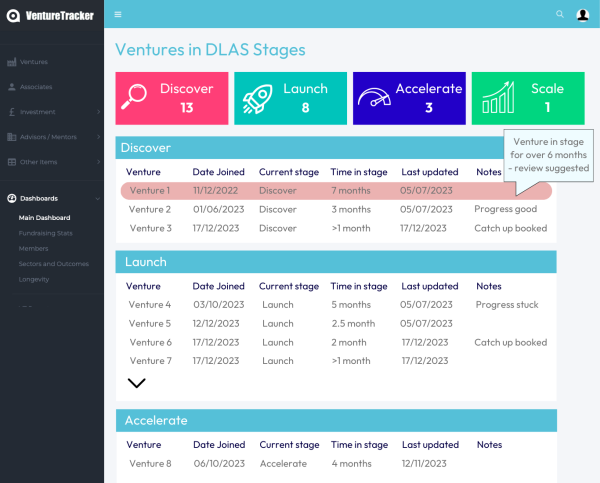Click the hamburger menu icon in top bar
The width and height of the screenshot is (600, 483).
coord(118,14)
